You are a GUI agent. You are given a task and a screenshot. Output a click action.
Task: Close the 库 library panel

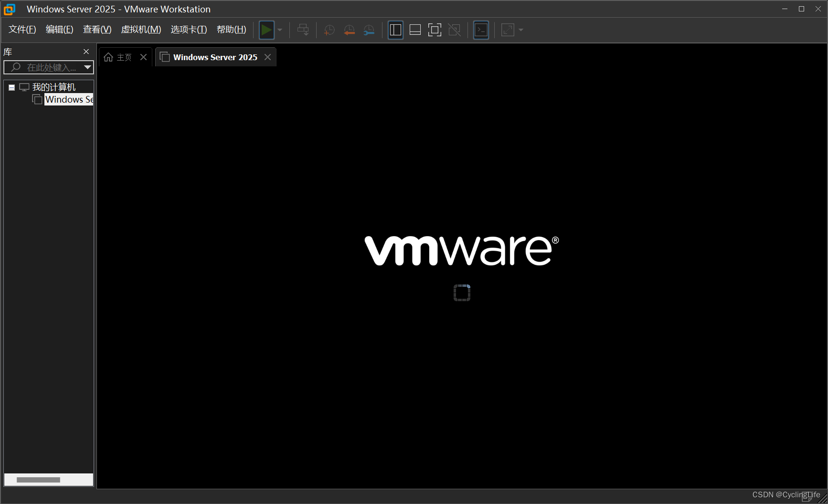86,52
